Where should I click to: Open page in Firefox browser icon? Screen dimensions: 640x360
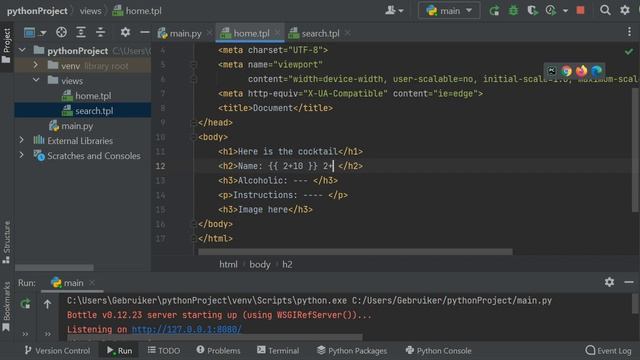(581, 71)
